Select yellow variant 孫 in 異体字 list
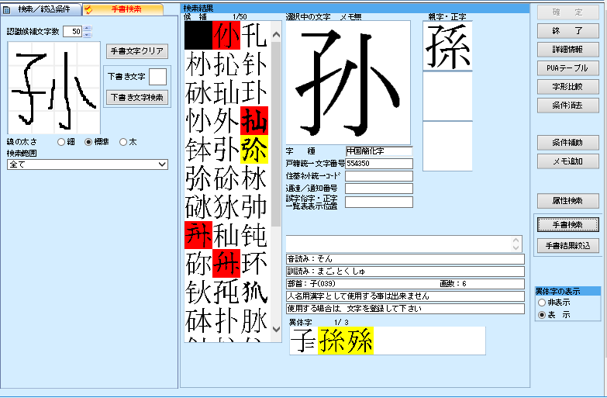 [332, 340]
